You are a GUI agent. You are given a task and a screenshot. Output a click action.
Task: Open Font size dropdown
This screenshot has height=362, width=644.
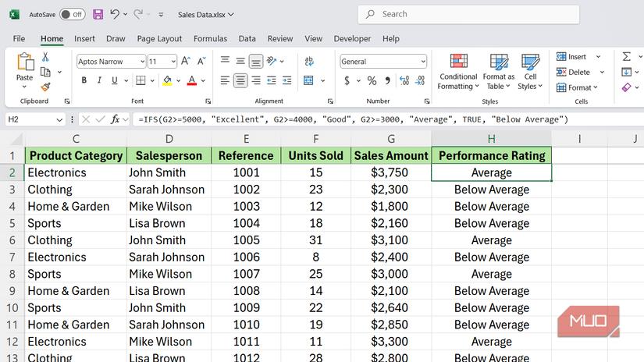[173, 62]
